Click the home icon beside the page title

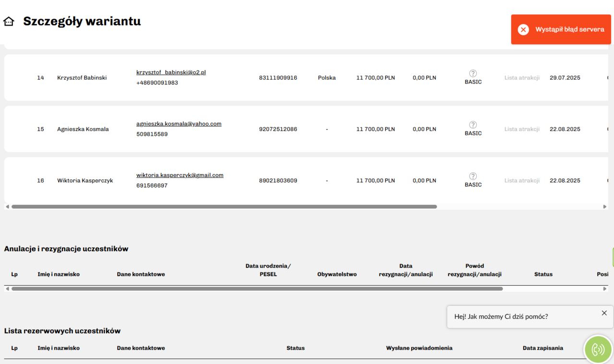(9, 22)
